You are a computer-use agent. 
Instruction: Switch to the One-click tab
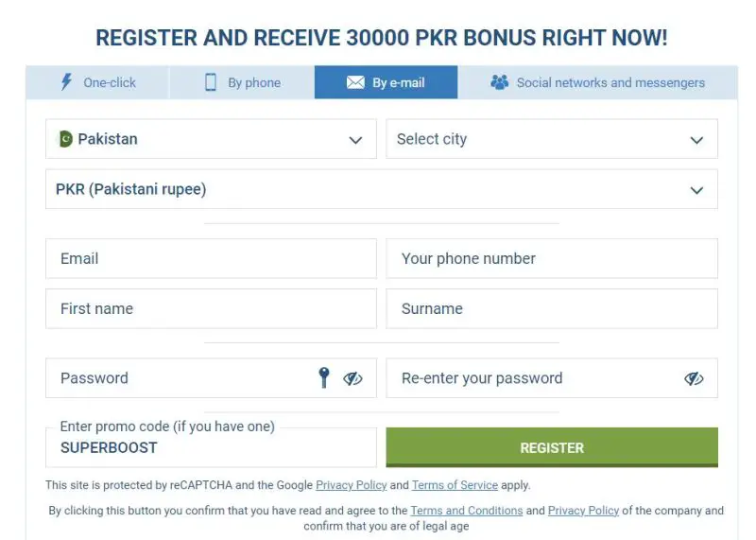[98, 82]
